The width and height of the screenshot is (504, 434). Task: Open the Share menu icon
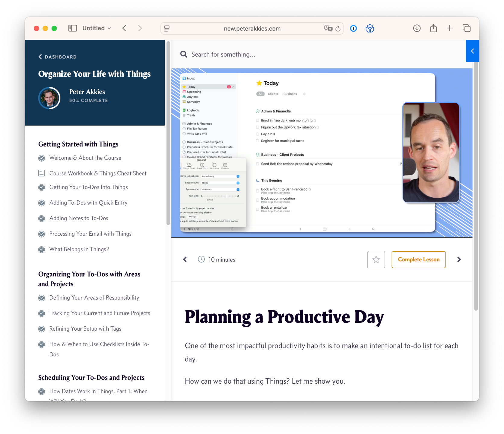coord(433,28)
